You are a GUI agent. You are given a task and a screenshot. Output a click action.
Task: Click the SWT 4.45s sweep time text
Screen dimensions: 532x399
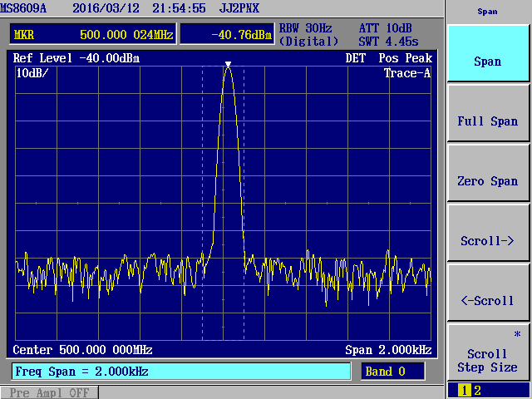coord(388,42)
